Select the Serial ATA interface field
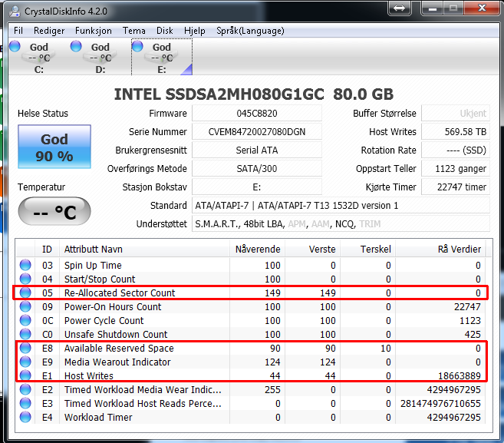 tap(257, 150)
